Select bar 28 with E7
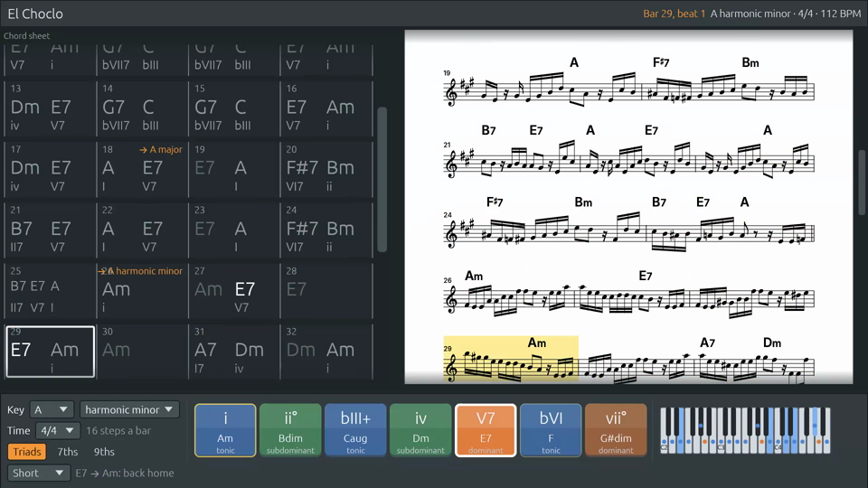Screen dimensions: 868x488 point(326,290)
